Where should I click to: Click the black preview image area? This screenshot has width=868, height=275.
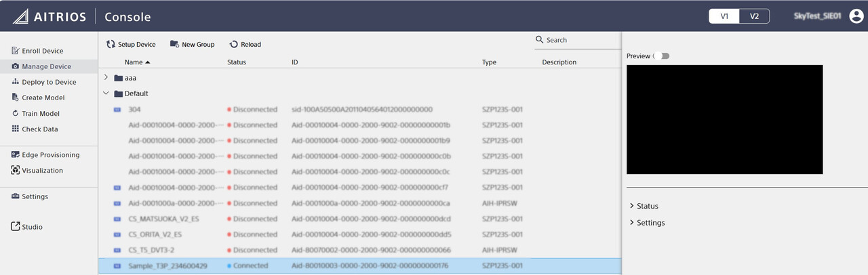point(724,119)
